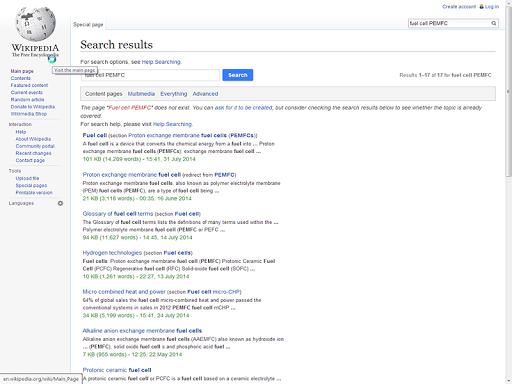Open the Glossary of fuel cell terms result

(118, 214)
